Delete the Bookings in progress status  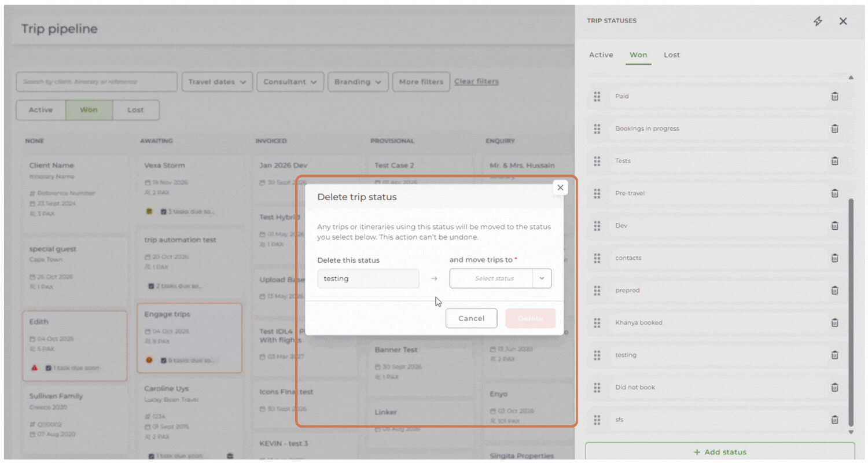pos(834,129)
